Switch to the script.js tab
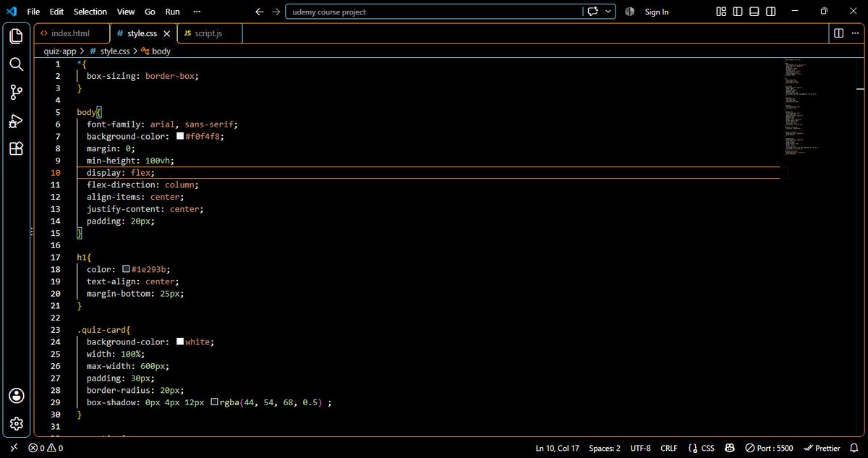The height and width of the screenshot is (458, 868). click(x=210, y=33)
